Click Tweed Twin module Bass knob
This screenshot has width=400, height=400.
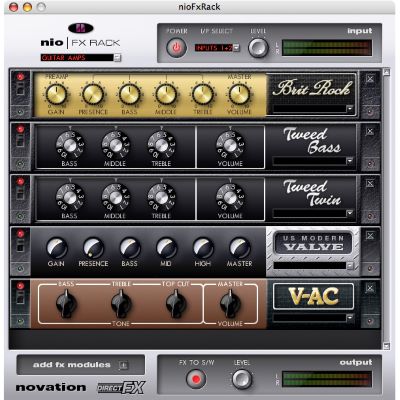[x=70, y=198]
